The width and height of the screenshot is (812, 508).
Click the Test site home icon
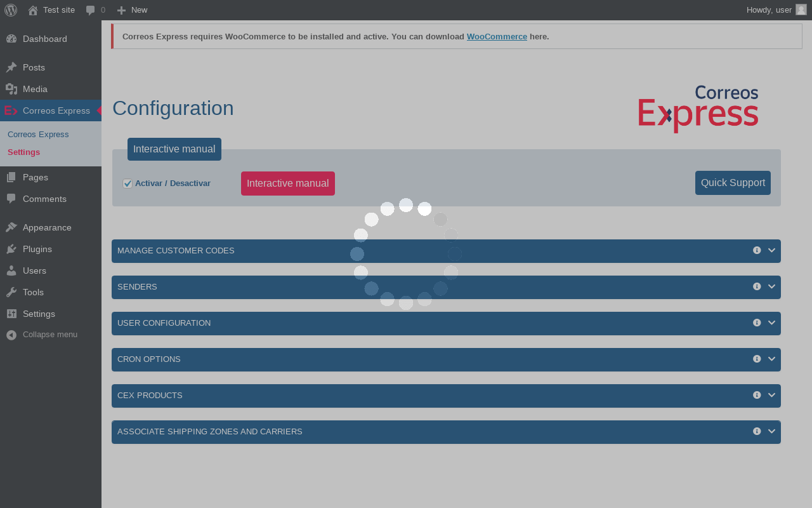(x=33, y=10)
